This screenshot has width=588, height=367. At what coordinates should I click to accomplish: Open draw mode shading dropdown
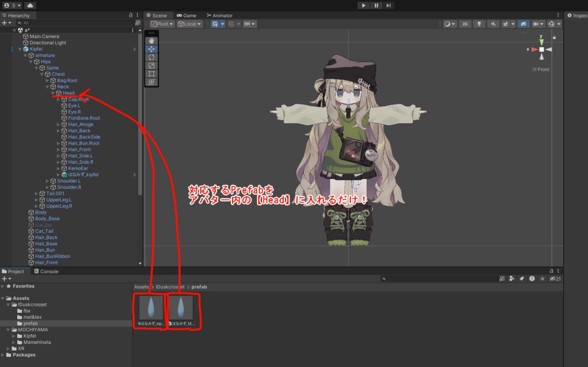[x=450, y=24]
